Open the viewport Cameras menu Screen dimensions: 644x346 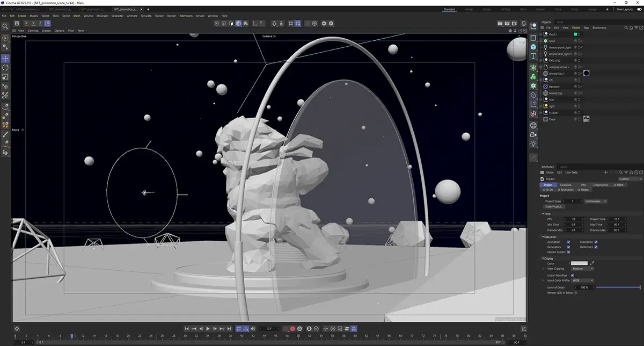pyautogui.click(x=33, y=31)
